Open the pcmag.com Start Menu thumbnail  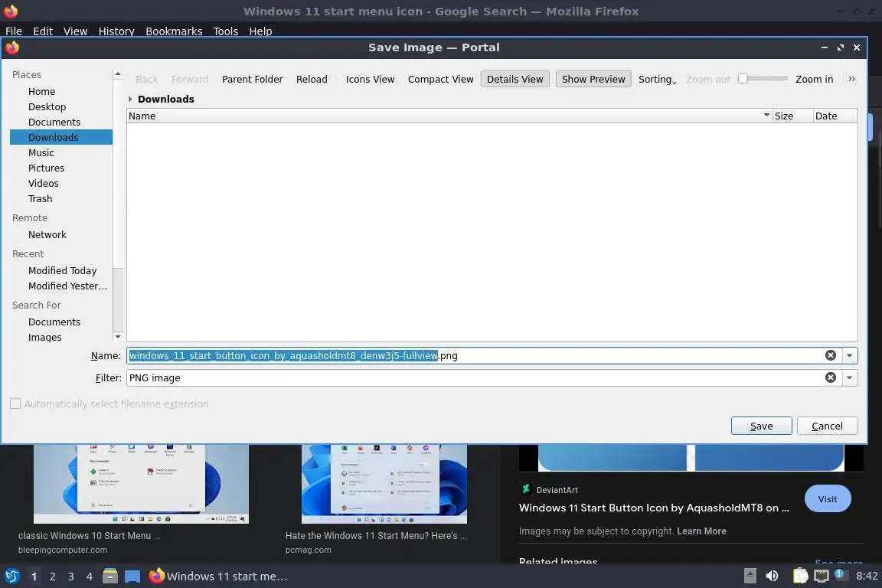384,483
